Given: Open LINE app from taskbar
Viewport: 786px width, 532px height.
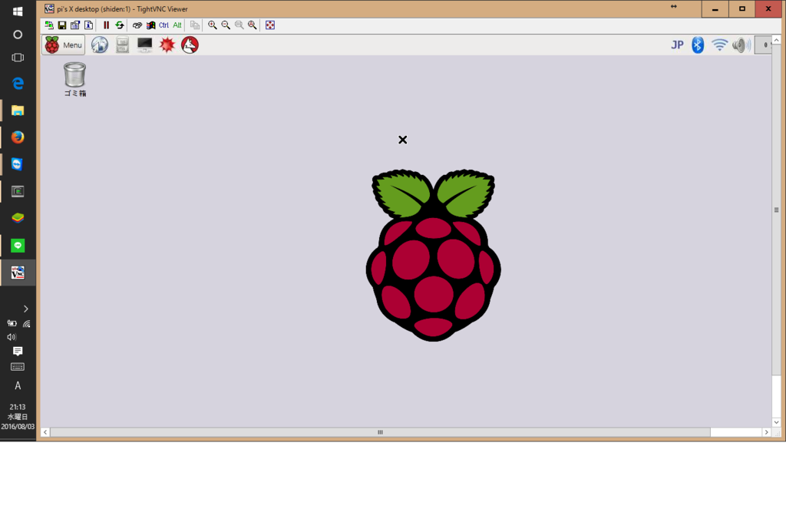Looking at the screenshot, I should [18, 245].
